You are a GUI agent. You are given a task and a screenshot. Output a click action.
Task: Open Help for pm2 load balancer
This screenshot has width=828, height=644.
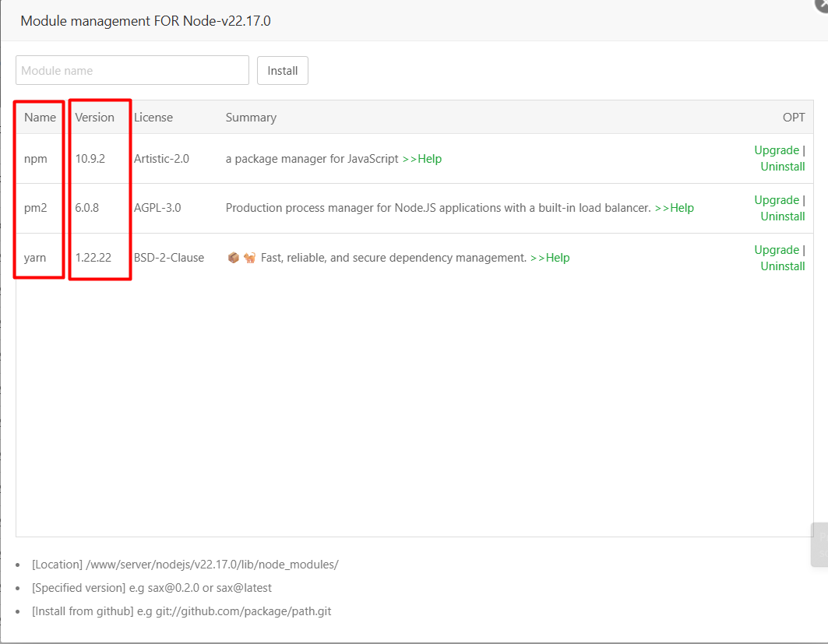[675, 208]
